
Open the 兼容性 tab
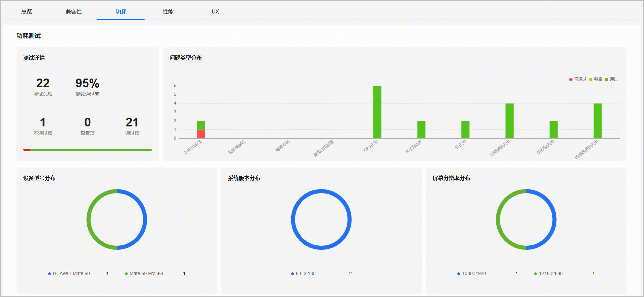tap(74, 11)
